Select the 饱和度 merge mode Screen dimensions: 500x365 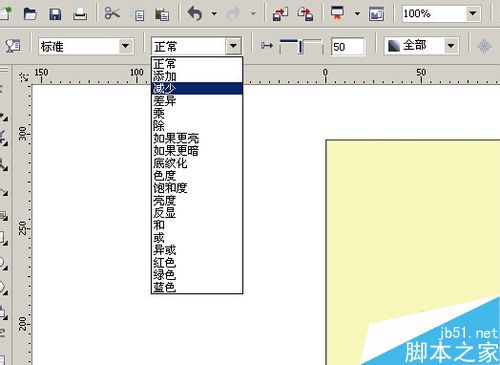(x=197, y=188)
